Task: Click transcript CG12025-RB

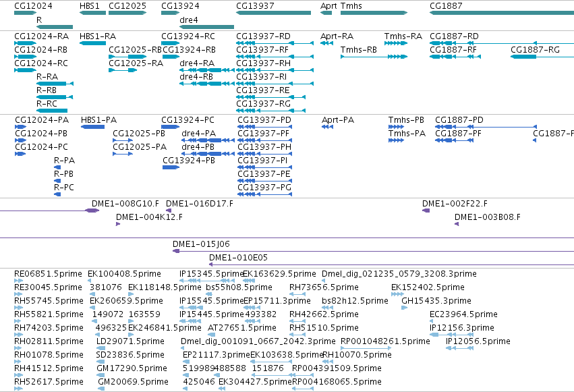Action: pyautogui.click(x=135, y=50)
